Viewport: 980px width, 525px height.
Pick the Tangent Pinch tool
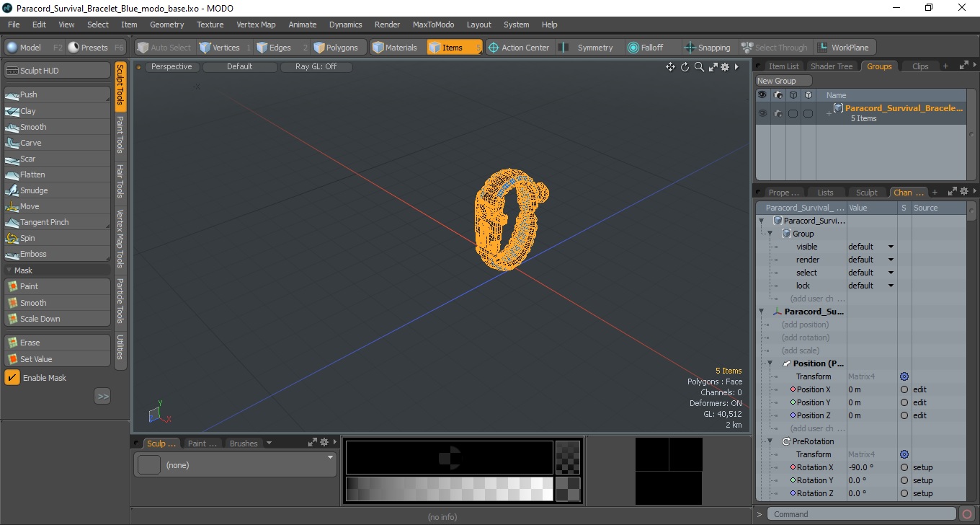(x=57, y=222)
